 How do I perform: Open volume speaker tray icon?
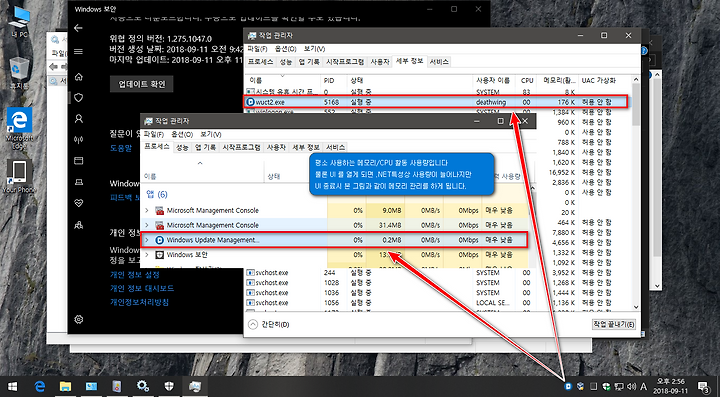[631, 386]
